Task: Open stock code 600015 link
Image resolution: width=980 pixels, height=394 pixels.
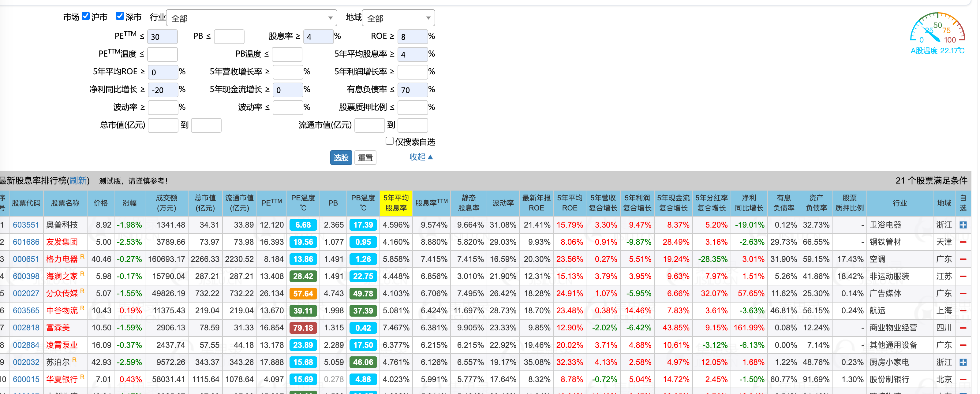Action: pos(26,380)
